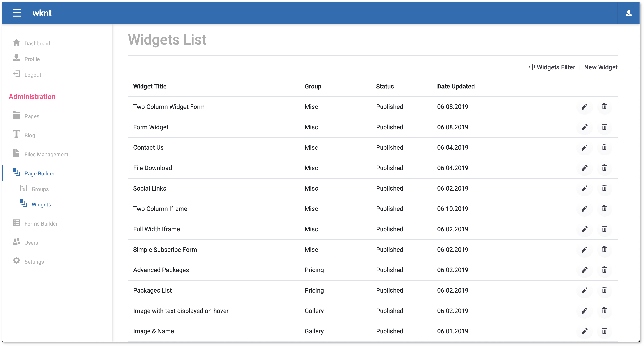Select Page Builder in sidebar

[33, 173]
